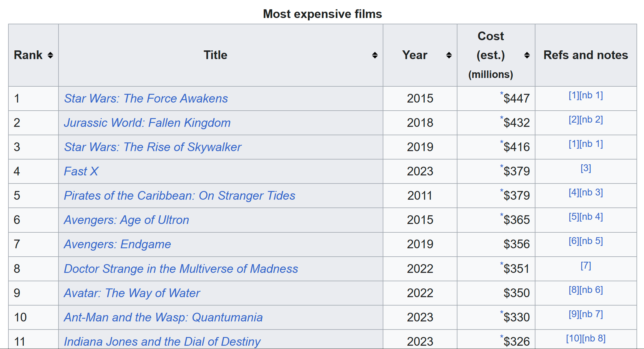Go to Star Wars: The Rise of Skywalker
The height and width of the screenshot is (349, 644).
(152, 147)
